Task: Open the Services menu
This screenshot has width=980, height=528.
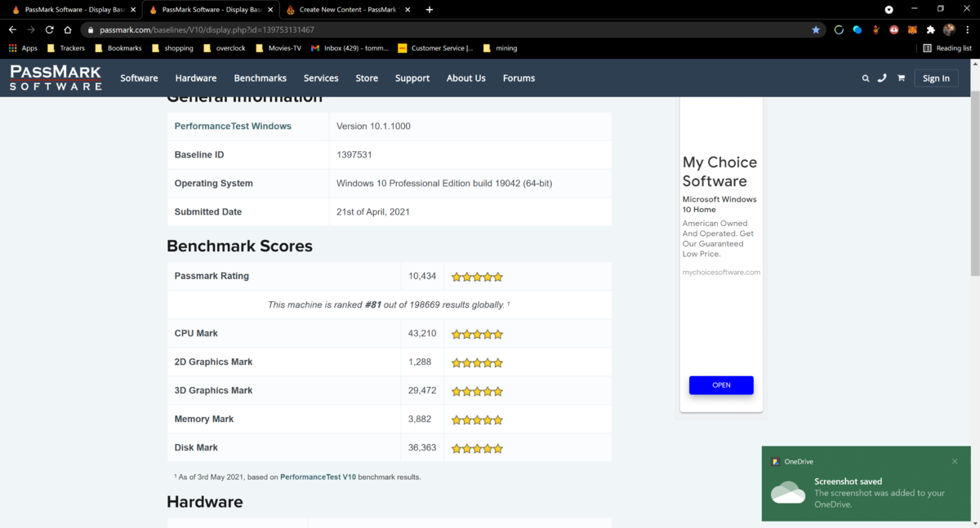Action: [321, 78]
